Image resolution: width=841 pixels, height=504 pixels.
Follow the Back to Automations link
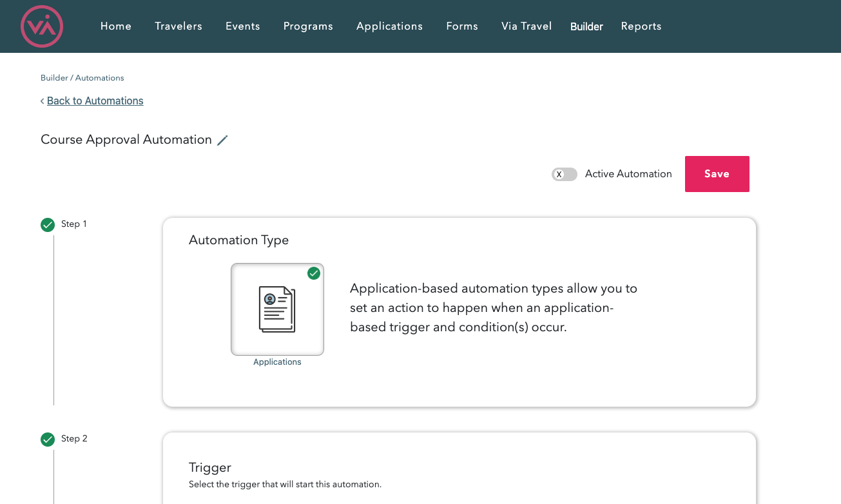pos(95,101)
